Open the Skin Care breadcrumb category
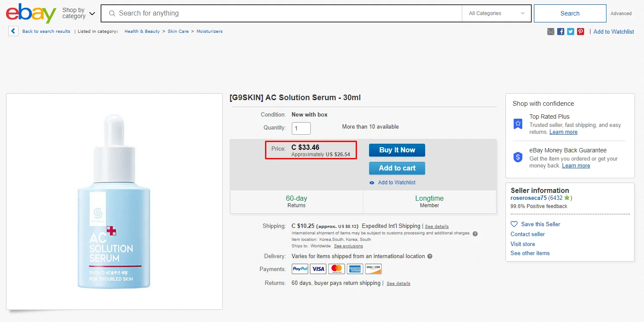The image size is (644, 322). [x=178, y=32]
